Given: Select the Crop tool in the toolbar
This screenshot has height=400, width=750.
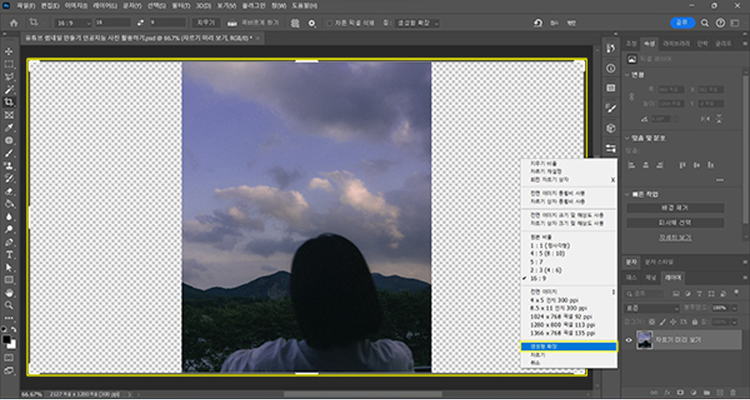Looking at the screenshot, I should click(9, 102).
